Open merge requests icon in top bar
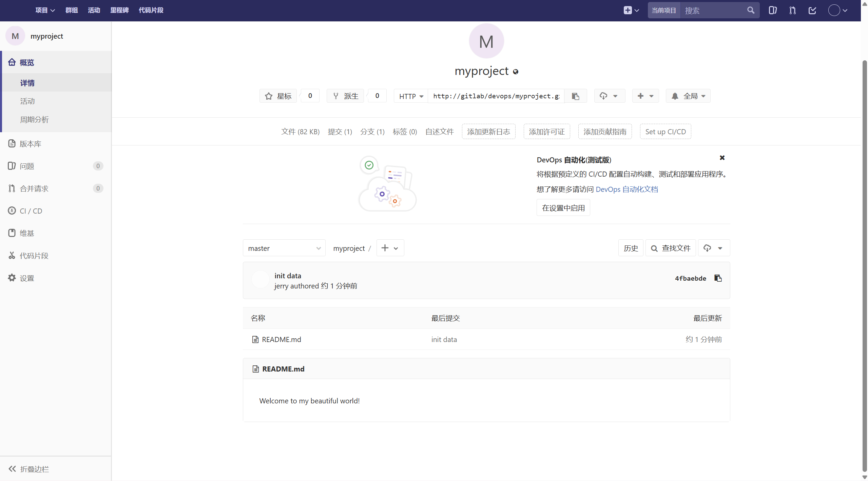The width and height of the screenshot is (868, 481). tap(792, 10)
